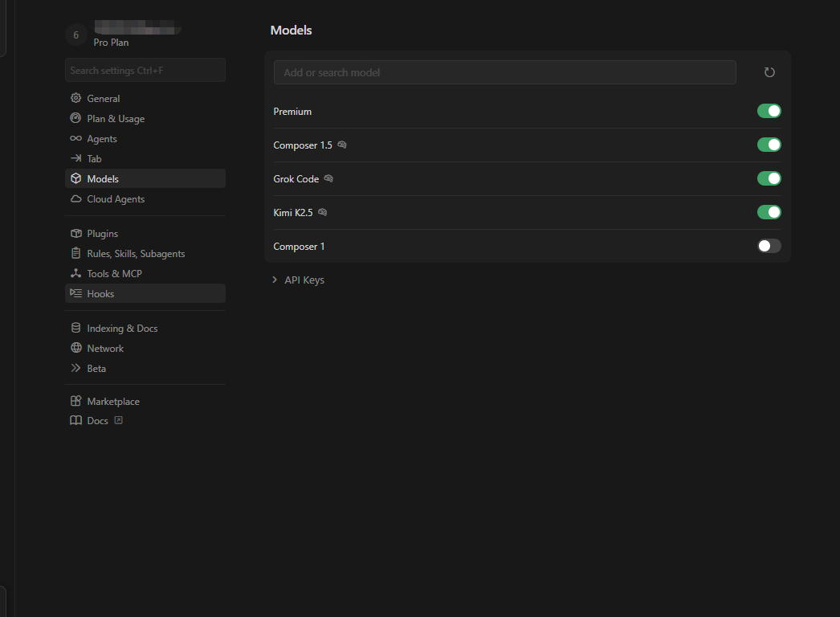Open General settings via gear icon
Screen dimensions: 840x617
pyautogui.click(x=76, y=98)
